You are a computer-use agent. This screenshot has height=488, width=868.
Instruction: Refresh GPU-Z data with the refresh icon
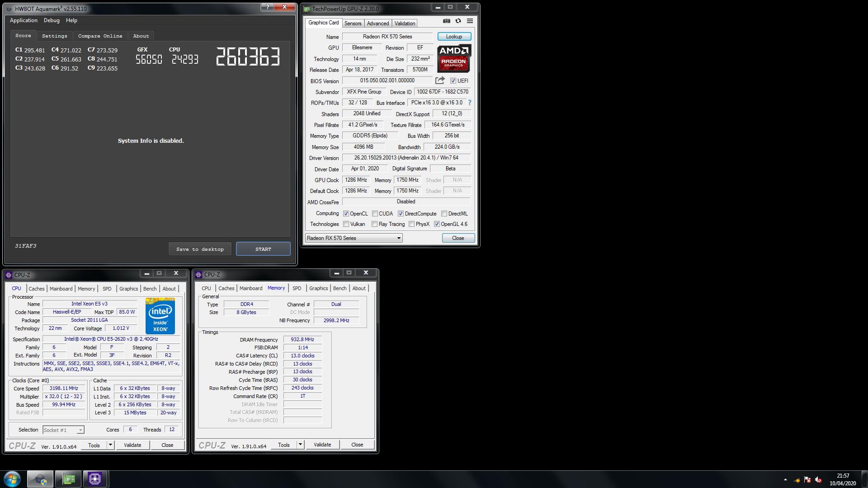coord(458,21)
